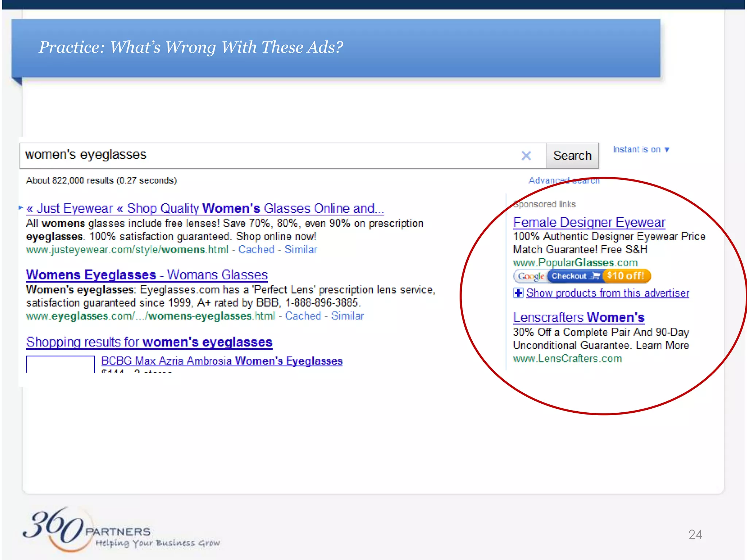Click the 'Sponsored links' label
This screenshot has width=747, height=560.
(545, 204)
